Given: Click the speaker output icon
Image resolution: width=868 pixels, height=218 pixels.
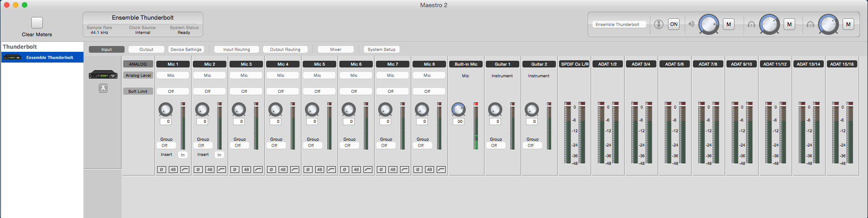Looking at the screenshot, I should coord(691,24).
